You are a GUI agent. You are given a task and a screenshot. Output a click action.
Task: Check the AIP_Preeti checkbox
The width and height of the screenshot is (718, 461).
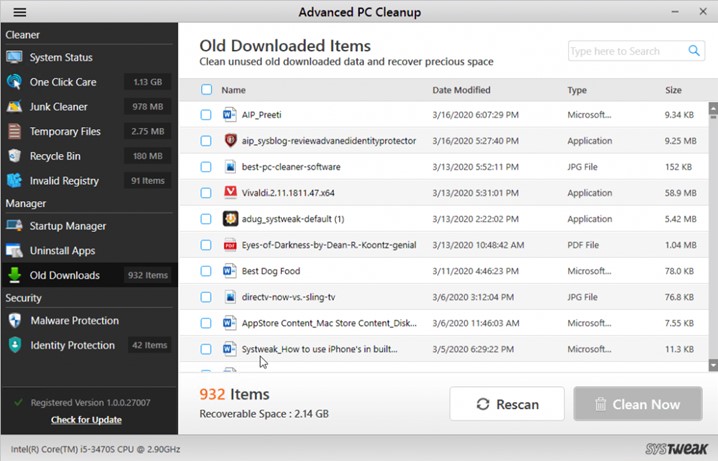tap(206, 114)
